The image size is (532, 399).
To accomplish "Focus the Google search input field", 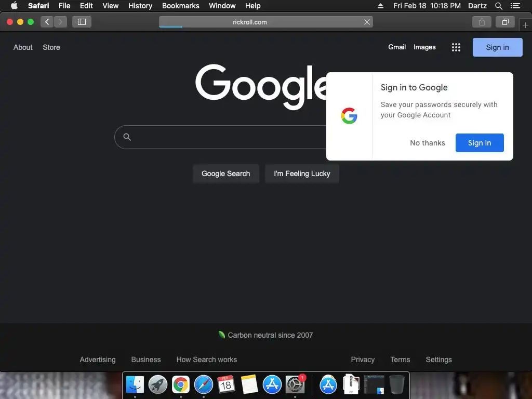I will pos(220,137).
